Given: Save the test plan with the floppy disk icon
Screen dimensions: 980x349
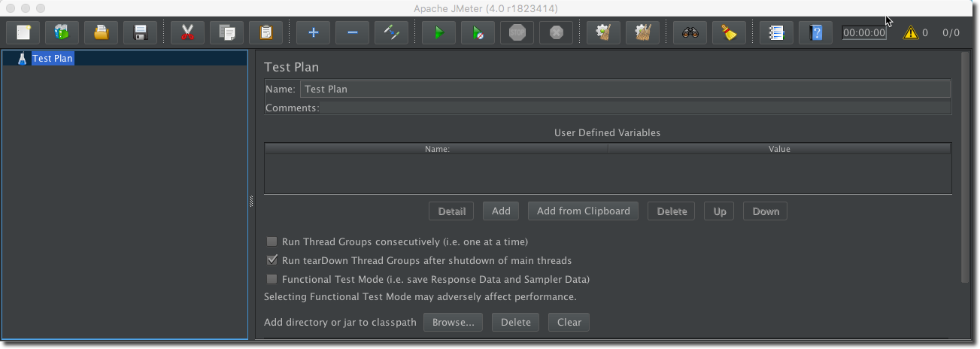Looking at the screenshot, I should point(141,32).
